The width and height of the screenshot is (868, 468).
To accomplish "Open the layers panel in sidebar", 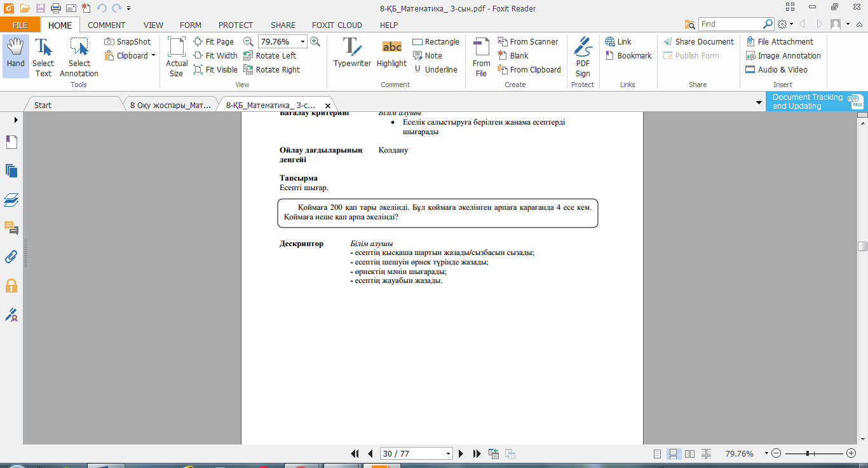I will tap(11, 200).
